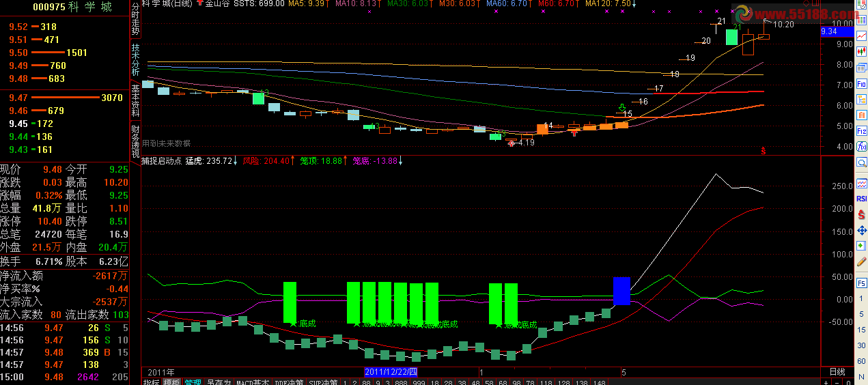The image size is (868, 385).
Task: Open the 财务透视 vertical tab
Action: (136, 141)
